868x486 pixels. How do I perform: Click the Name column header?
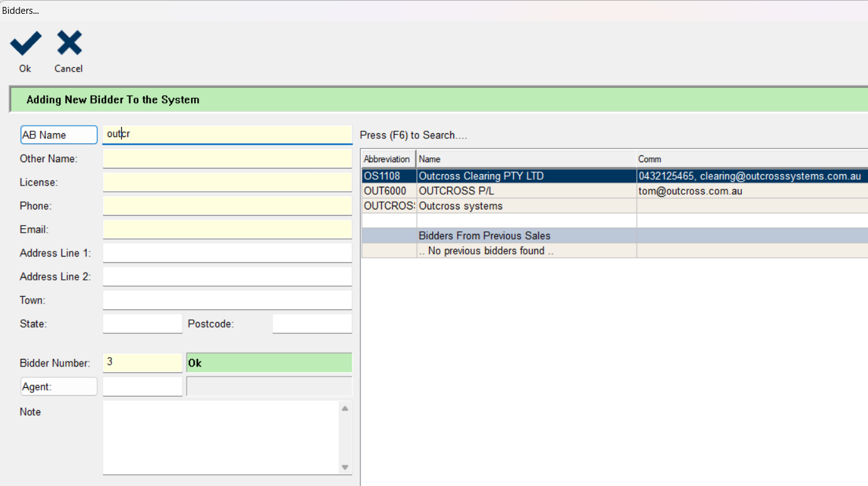coord(526,159)
